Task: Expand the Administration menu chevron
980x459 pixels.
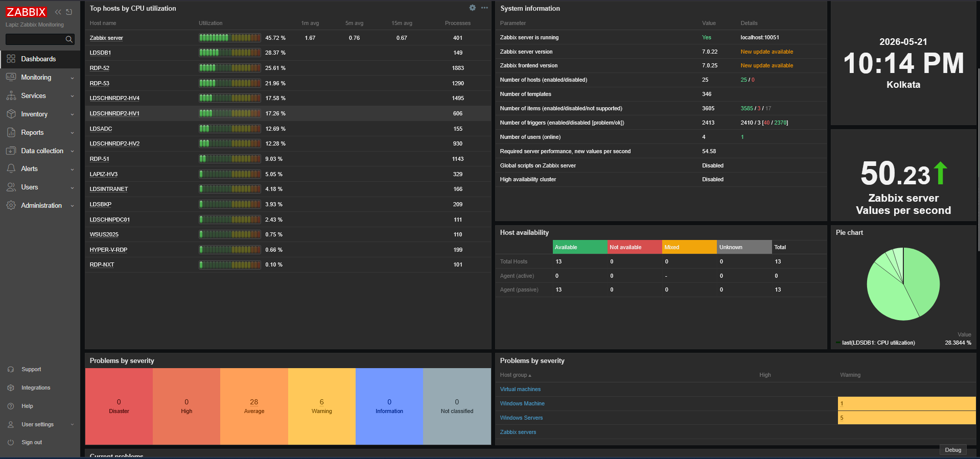Action: tap(72, 206)
